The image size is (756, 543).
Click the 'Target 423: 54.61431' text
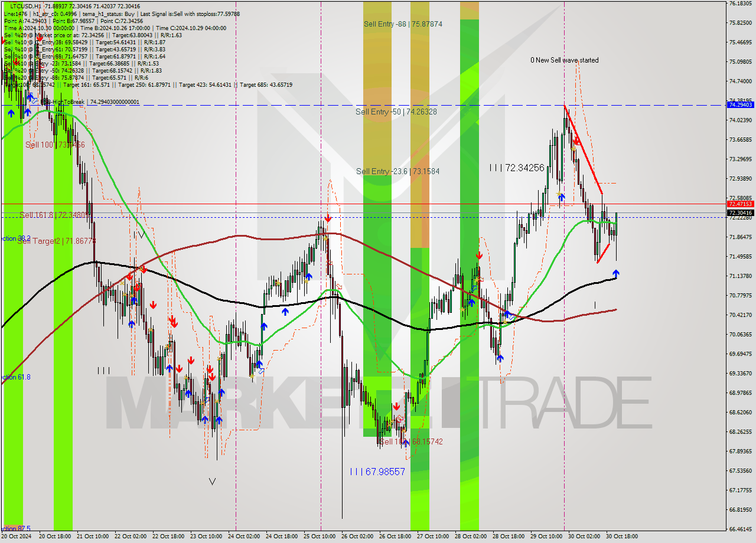(204, 84)
